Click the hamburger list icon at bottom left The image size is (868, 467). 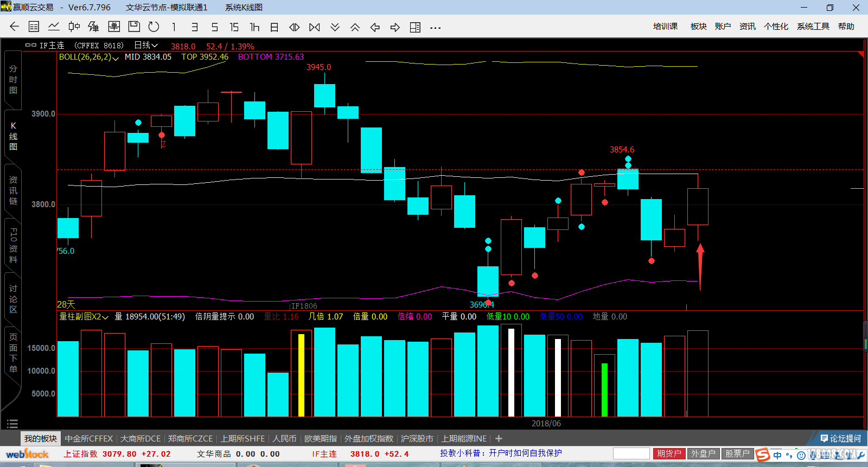[12, 424]
